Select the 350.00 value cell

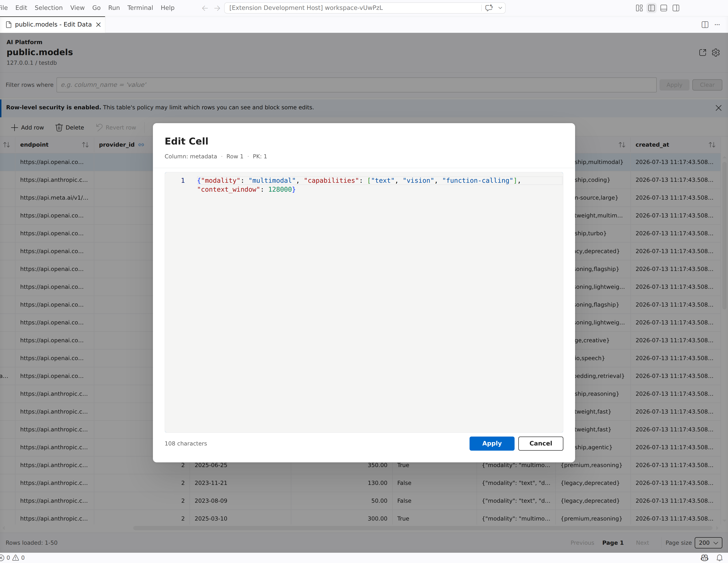click(x=342, y=465)
